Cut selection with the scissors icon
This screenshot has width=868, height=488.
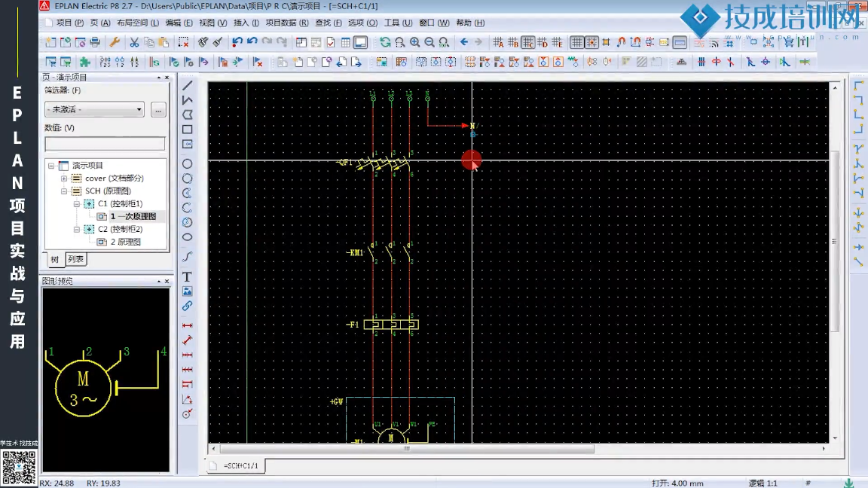pos(134,42)
